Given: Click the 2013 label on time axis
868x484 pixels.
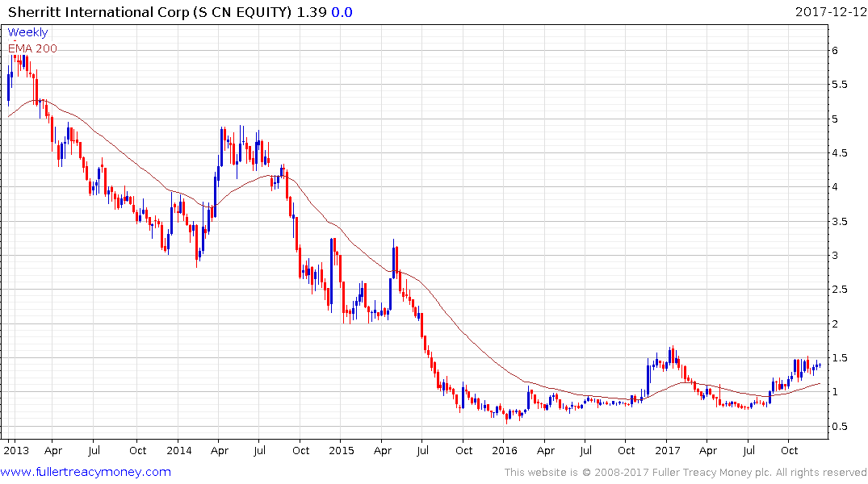Looking at the screenshot, I should coord(16,450).
